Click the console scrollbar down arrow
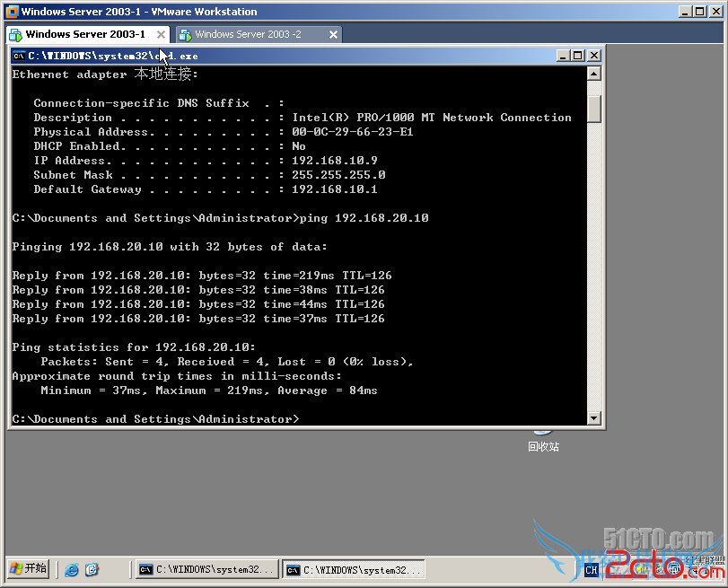This screenshot has width=728, height=588. pos(594,417)
